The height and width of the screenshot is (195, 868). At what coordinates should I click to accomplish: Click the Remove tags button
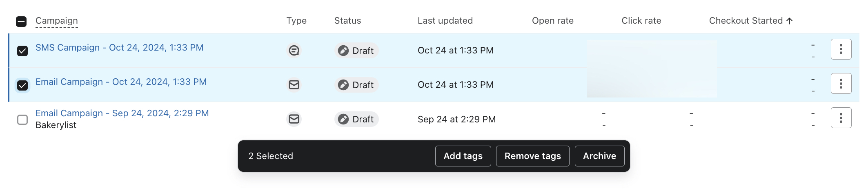pyautogui.click(x=532, y=156)
